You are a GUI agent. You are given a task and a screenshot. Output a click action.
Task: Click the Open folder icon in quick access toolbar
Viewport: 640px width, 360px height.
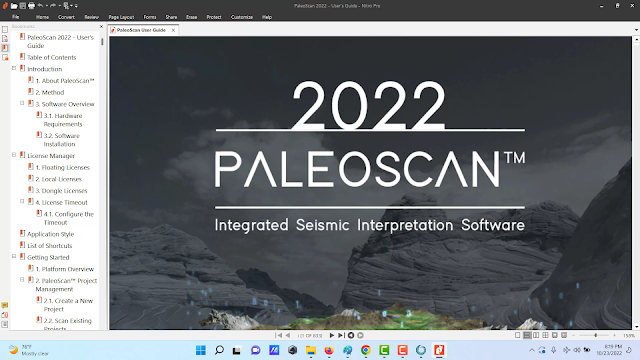click(14, 6)
